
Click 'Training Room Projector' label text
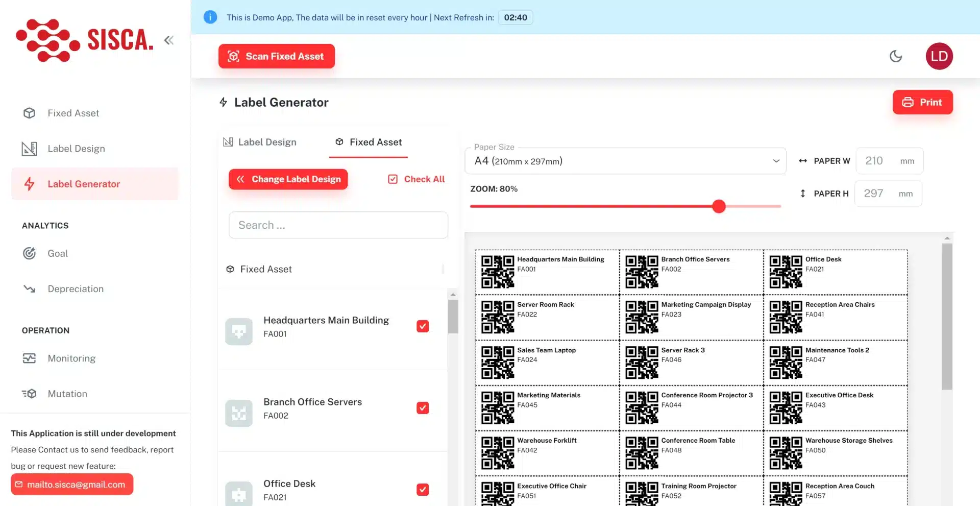pos(699,486)
